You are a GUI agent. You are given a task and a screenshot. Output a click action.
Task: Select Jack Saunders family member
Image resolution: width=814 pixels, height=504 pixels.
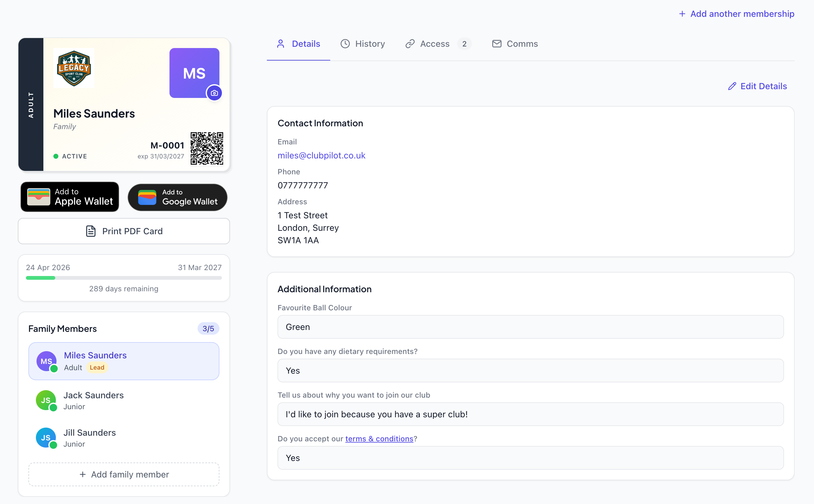click(x=124, y=400)
